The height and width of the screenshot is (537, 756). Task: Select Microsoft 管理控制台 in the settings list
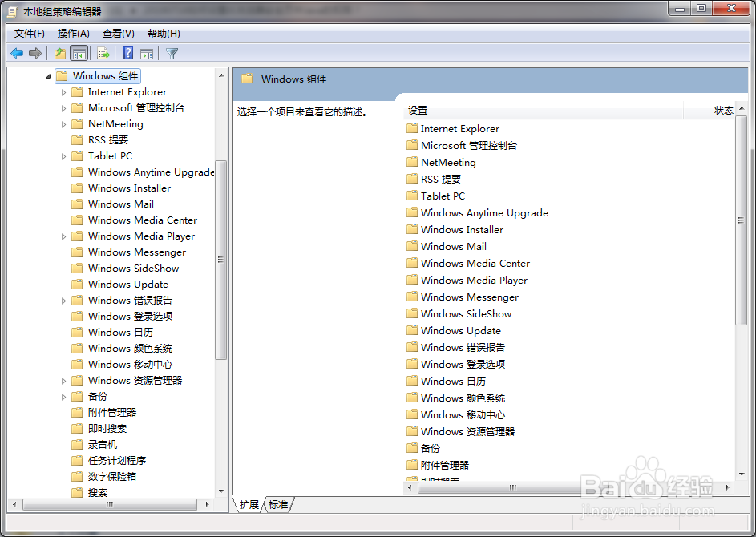[x=469, y=145]
